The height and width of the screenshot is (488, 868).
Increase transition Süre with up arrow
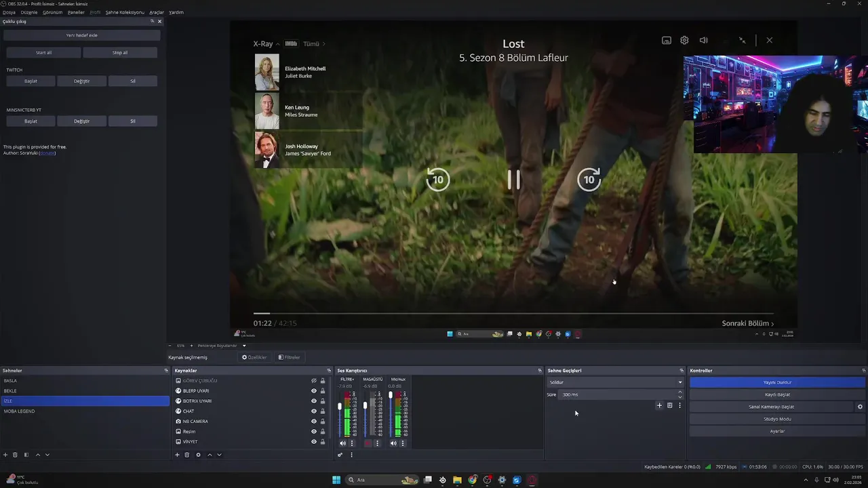click(x=680, y=392)
